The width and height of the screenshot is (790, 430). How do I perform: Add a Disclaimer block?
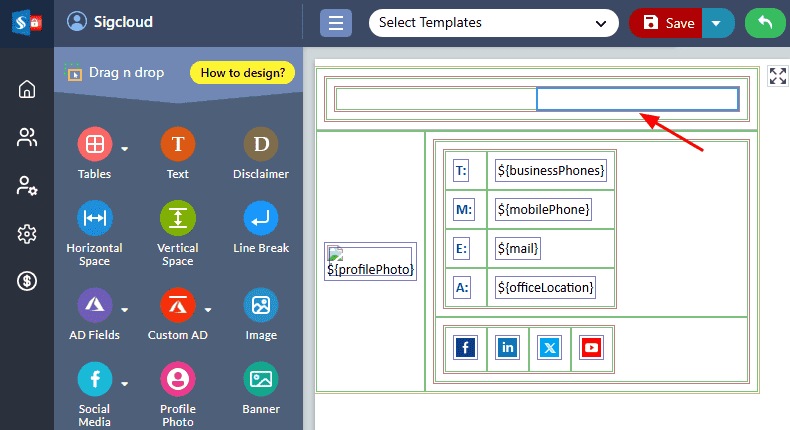point(260,145)
